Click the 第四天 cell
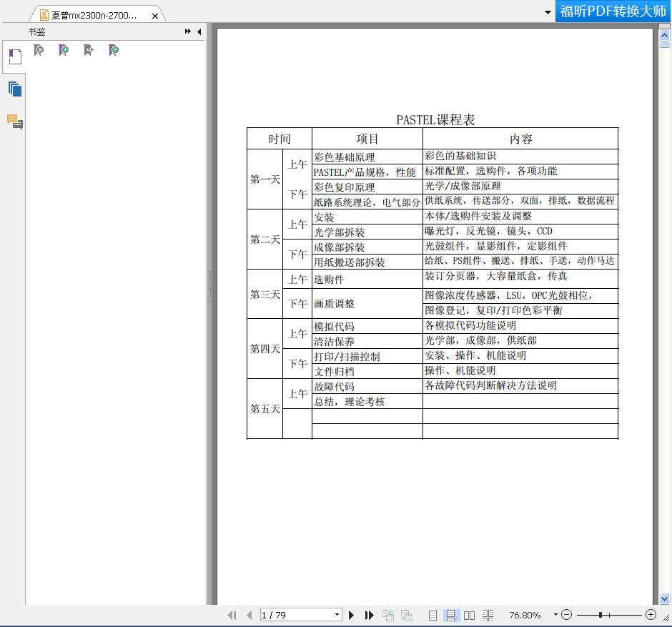Image resolution: width=672 pixels, height=627 pixels. click(265, 349)
